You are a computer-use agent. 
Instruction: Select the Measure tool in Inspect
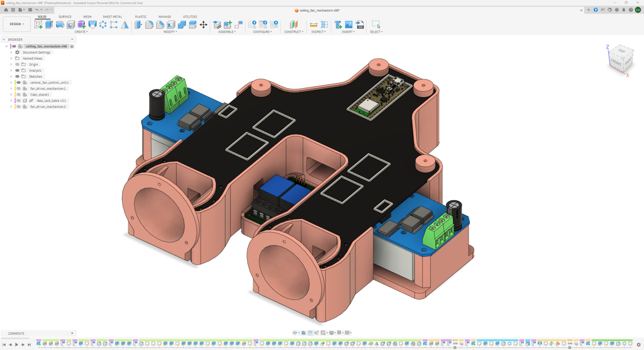pyautogui.click(x=313, y=25)
